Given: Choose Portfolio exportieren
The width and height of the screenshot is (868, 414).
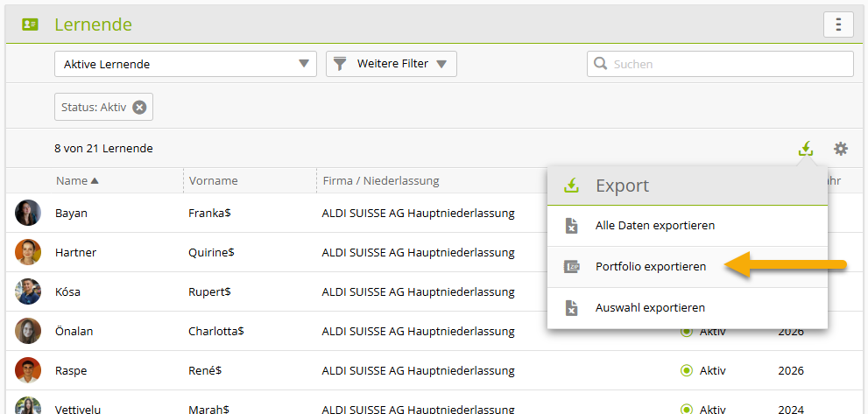Looking at the screenshot, I should click(688, 267).
